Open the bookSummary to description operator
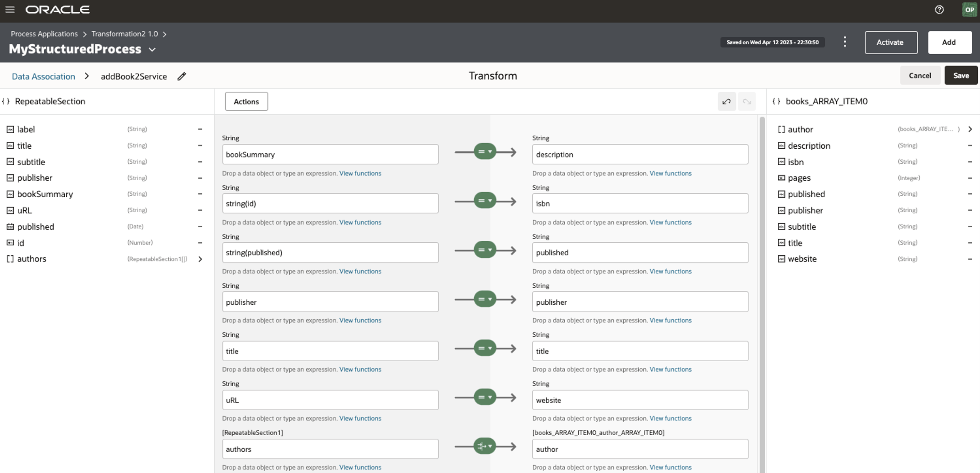Viewport: 980px width, 473px height. [x=485, y=152]
